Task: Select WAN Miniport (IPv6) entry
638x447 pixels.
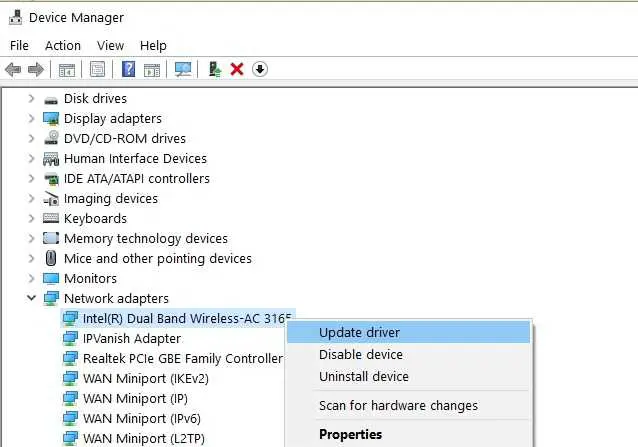Action: (142, 419)
